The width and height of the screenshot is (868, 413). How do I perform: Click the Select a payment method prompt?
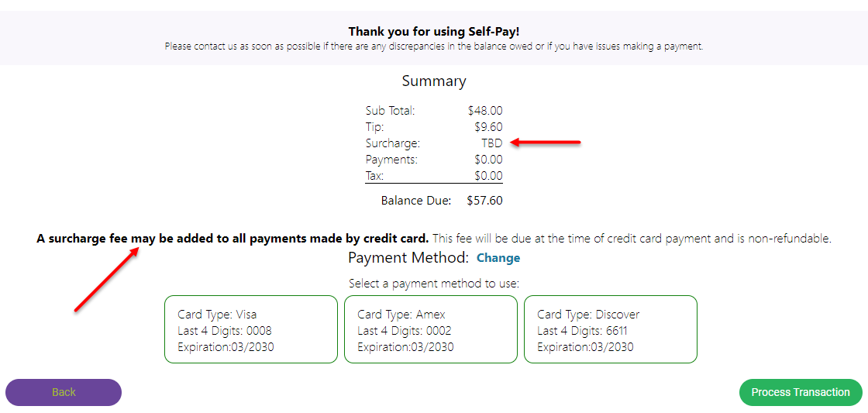pos(434,284)
